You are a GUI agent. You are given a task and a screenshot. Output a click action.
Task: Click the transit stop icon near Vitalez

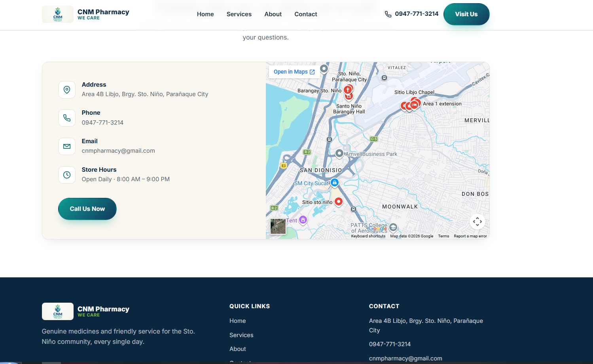coord(384,78)
